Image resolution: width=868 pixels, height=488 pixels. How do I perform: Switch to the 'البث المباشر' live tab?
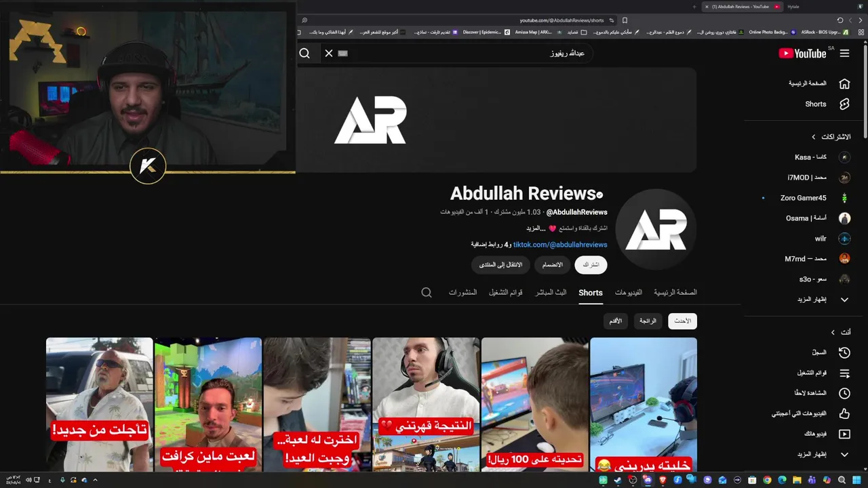[551, 293]
